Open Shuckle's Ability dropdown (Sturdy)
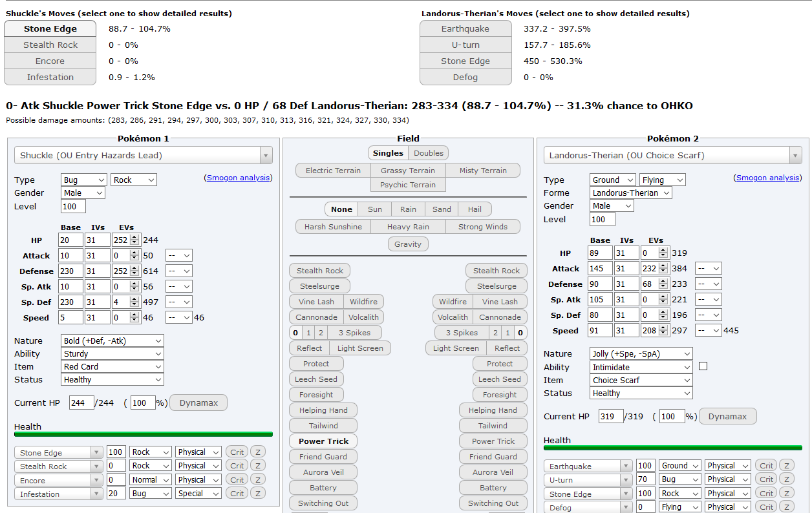Image resolution: width=812 pixels, height=513 pixels. coord(112,353)
